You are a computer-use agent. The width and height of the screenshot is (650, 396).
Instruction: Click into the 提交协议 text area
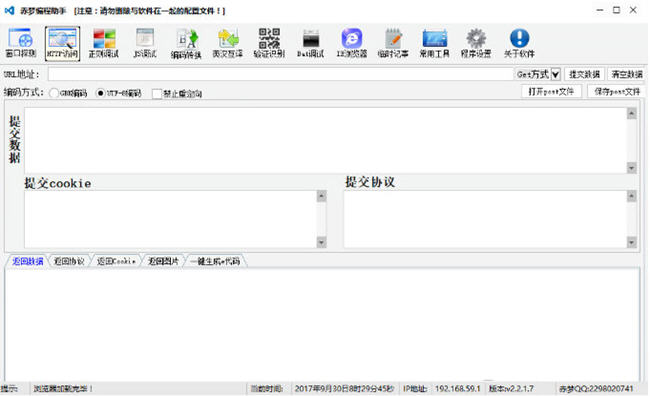point(485,219)
